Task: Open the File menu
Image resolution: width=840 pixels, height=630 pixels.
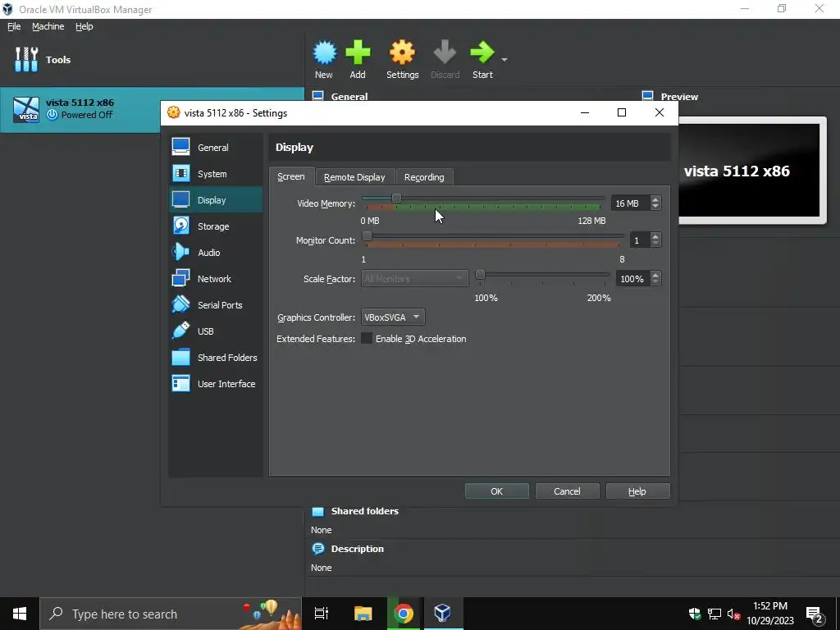Action: (14, 26)
